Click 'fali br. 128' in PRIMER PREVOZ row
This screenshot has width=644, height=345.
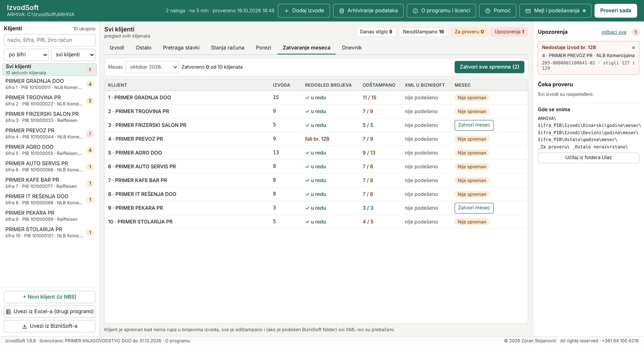pyautogui.click(x=317, y=139)
